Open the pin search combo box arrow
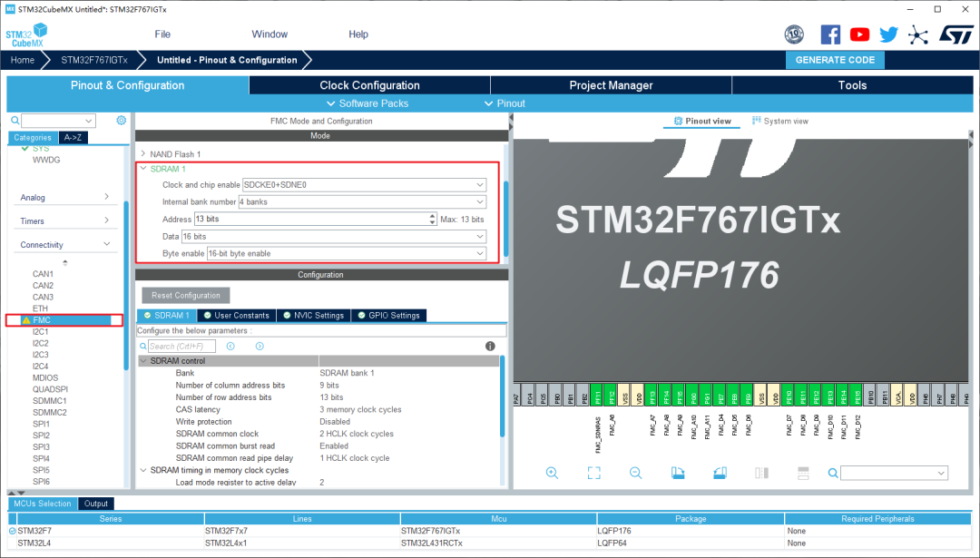This screenshot has height=558, width=980. 941,474
